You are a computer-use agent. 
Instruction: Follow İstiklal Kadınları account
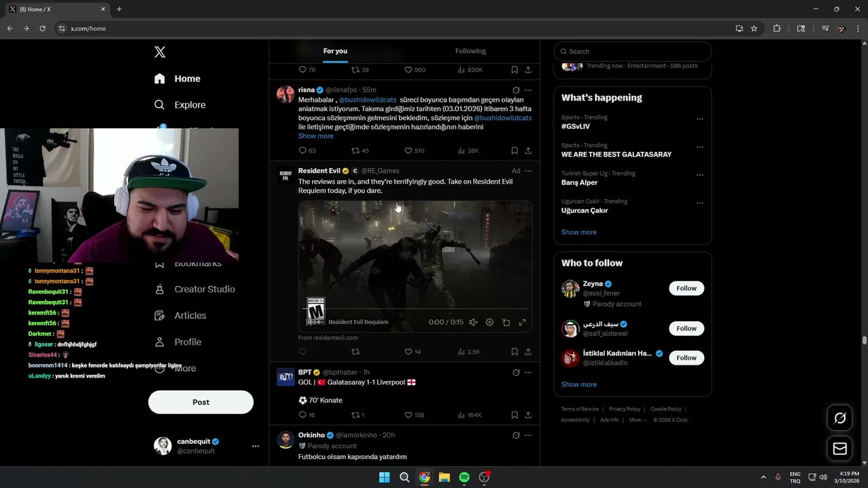coord(686,358)
